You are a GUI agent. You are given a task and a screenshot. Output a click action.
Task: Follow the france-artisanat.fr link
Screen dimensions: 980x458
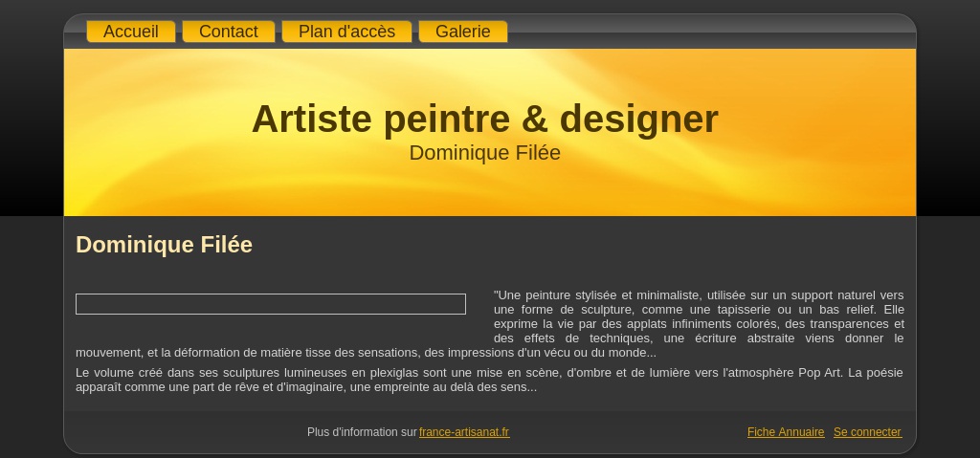click(464, 432)
